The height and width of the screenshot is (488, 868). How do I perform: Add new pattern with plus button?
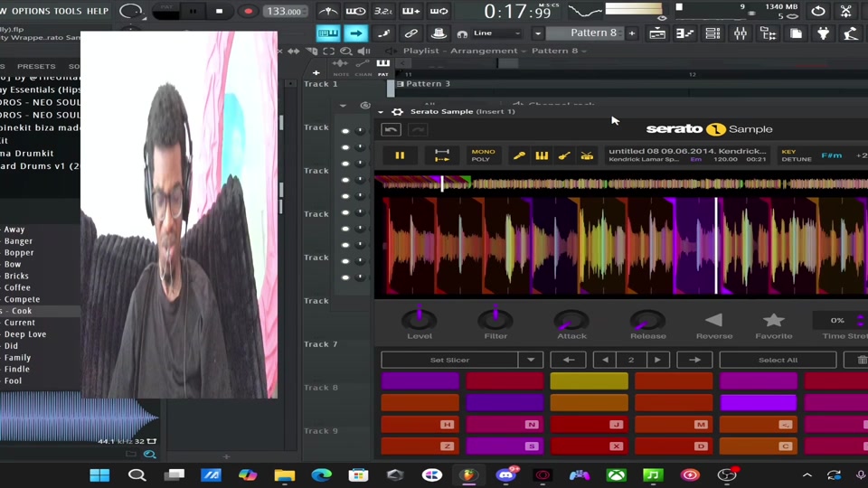pyautogui.click(x=632, y=33)
